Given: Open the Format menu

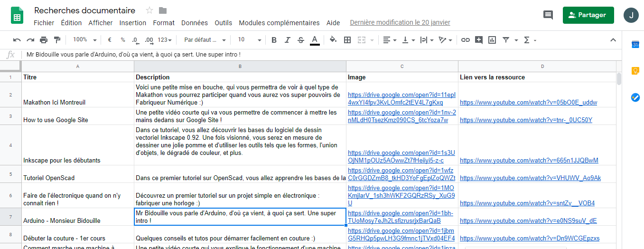Looking at the screenshot, I should 164,23.
